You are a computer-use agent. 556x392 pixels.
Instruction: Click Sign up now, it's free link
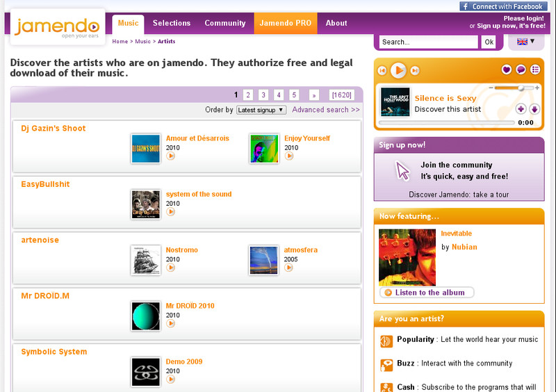511,26
